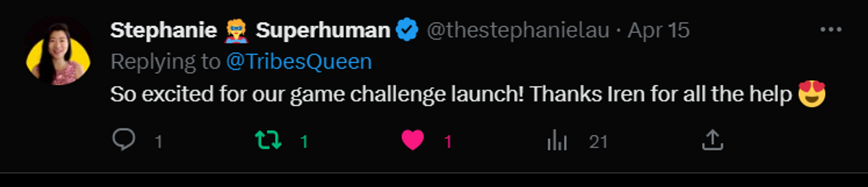868x187 pixels.
Task: Click the reply count number 1
Action: pos(159,142)
